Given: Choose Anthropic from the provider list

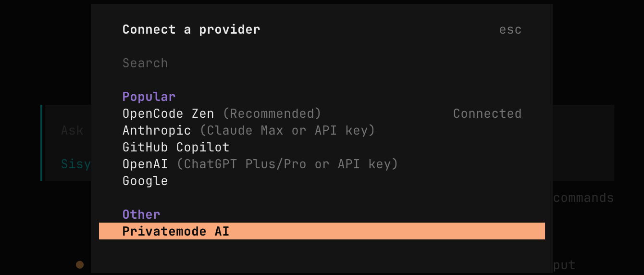Looking at the screenshot, I should pos(157,130).
